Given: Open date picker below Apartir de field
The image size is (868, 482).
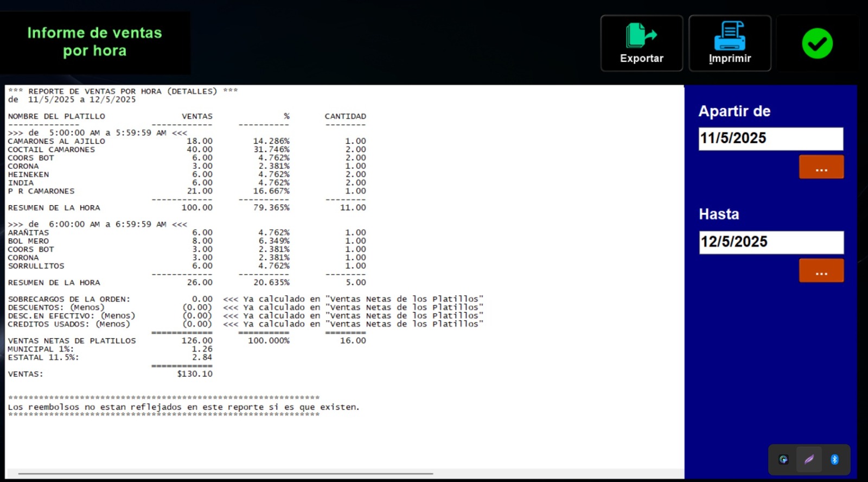Looking at the screenshot, I should point(821,167).
